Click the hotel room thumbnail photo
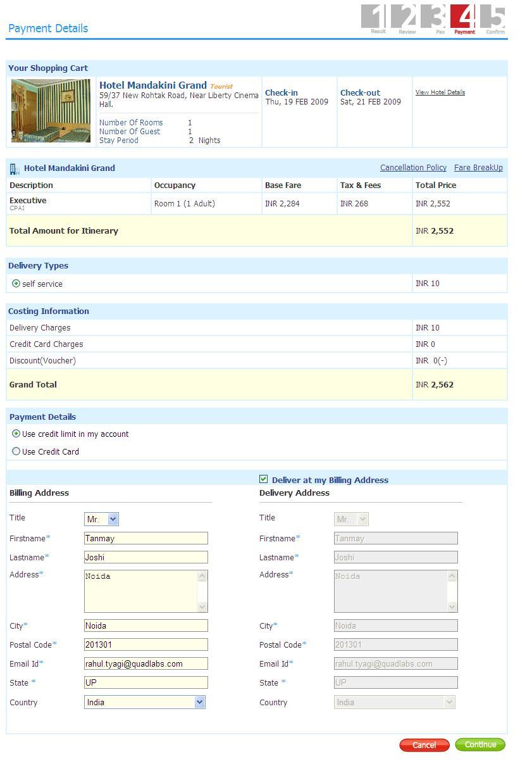The height and width of the screenshot is (773, 532). click(x=51, y=111)
